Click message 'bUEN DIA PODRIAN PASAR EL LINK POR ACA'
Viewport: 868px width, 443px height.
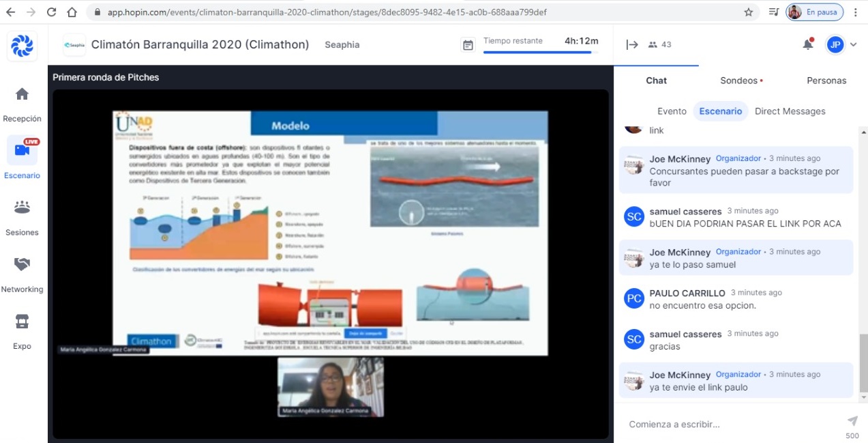pos(745,224)
